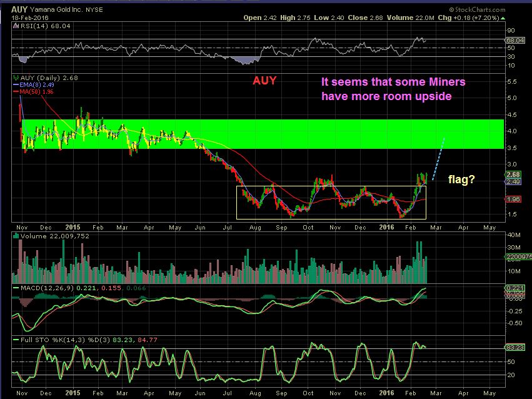Viewport: 532px width, 399px height.
Task: Click the Chg +0.18 (+7.20%) value
Action: click(x=469, y=18)
